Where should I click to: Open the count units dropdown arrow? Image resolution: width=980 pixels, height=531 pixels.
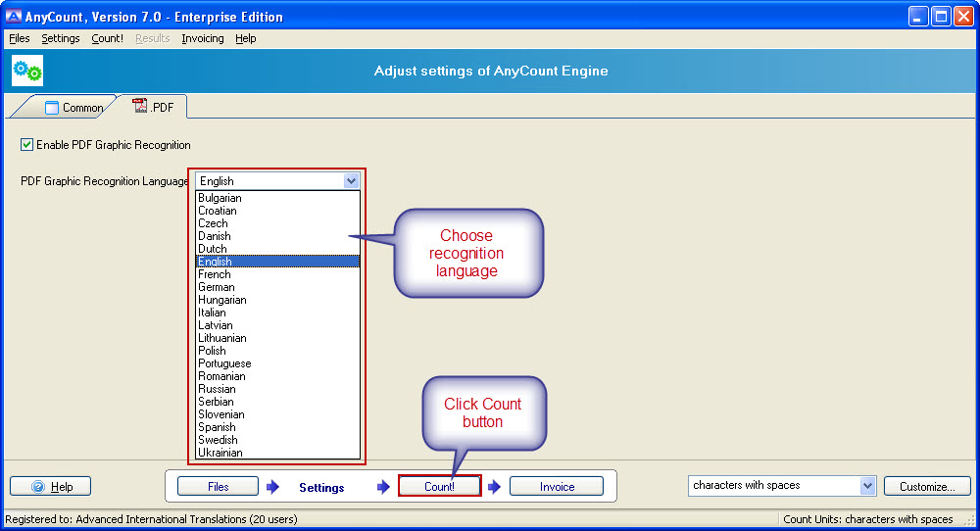(x=867, y=485)
